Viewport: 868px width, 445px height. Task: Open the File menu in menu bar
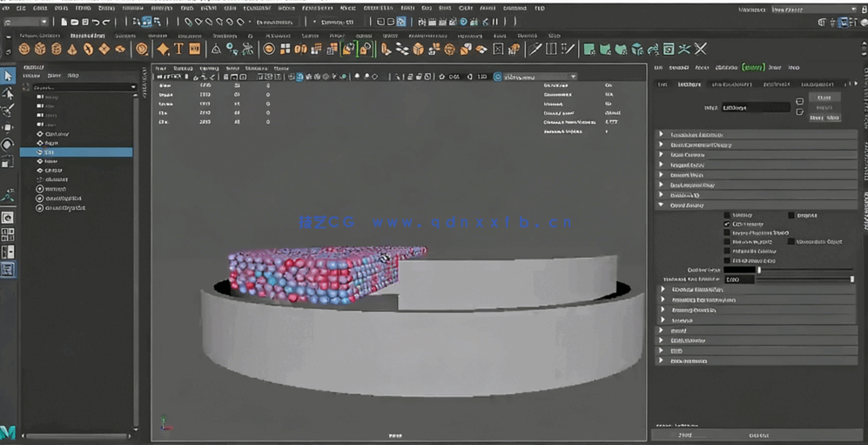tap(7, 8)
